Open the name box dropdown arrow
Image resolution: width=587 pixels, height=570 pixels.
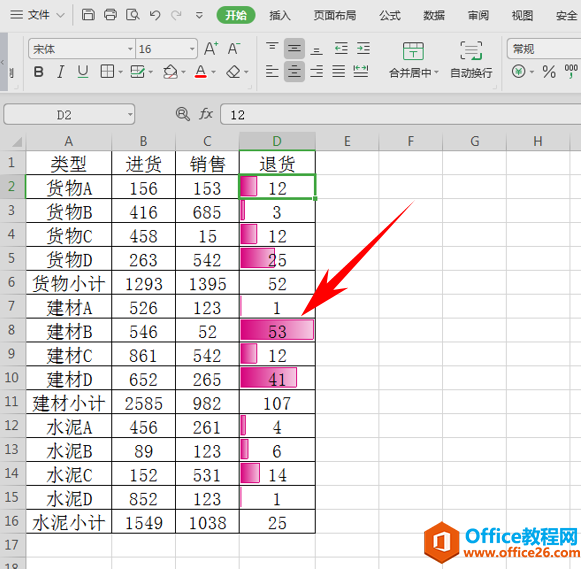click(130, 114)
